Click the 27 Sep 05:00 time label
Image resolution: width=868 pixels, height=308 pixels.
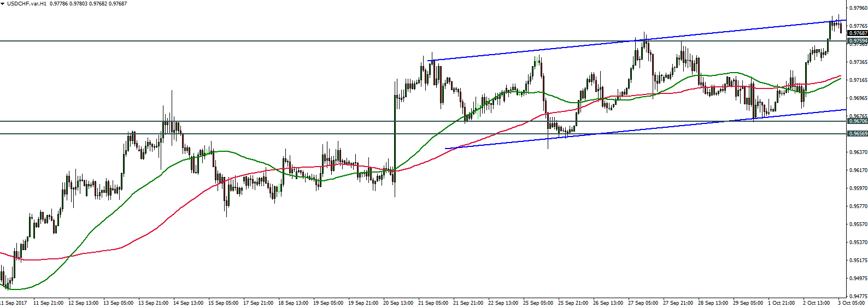[x=643, y=303]
